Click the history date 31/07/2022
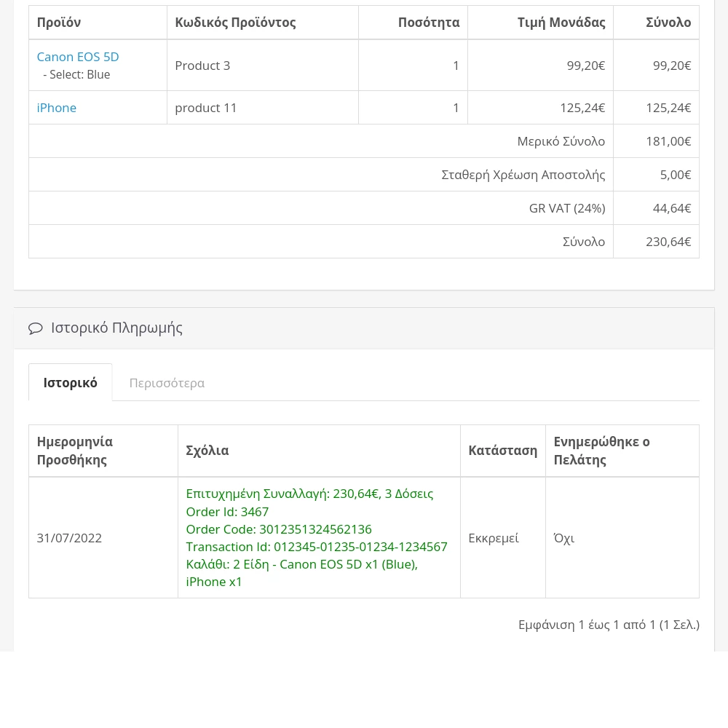The height and width of the screenshot is (728, 728). pos(69,538)
